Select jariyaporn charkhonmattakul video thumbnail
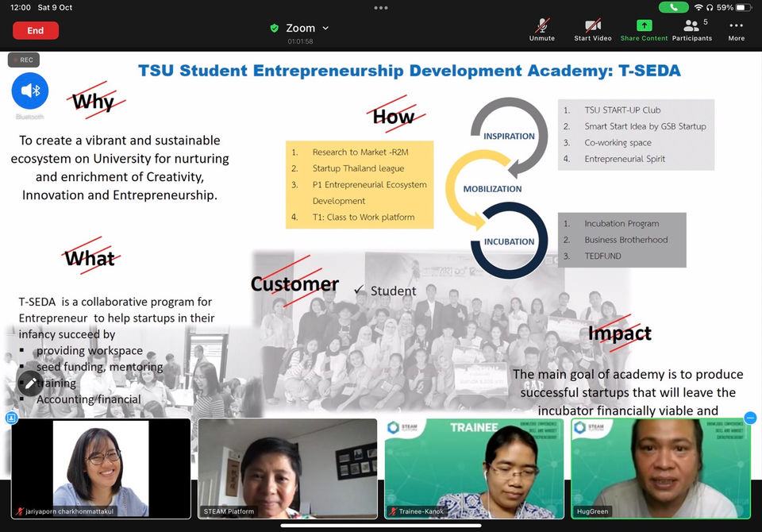Screen dimensions: 762x532 coord(101,468)
